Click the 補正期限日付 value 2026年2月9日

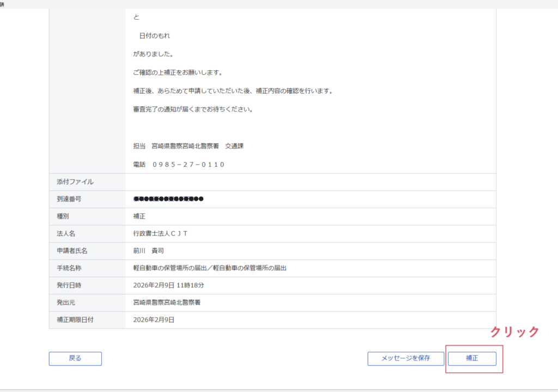click(x=154, y=320)
